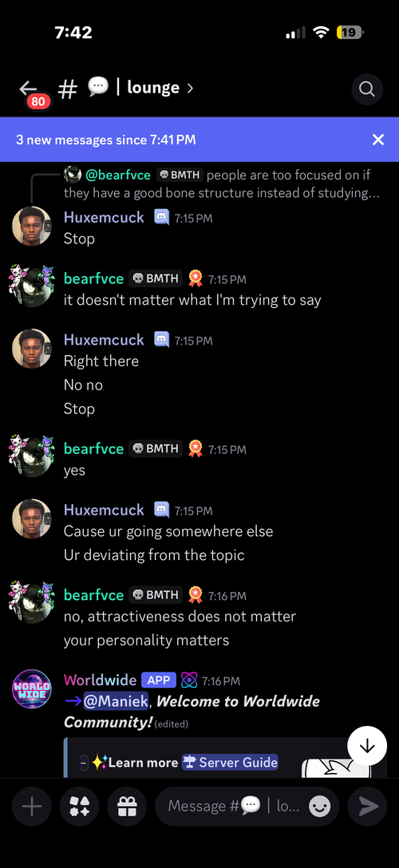Tap the send message arrow
The width and height of the screenshot is (399, 868).
click(367, 807)
